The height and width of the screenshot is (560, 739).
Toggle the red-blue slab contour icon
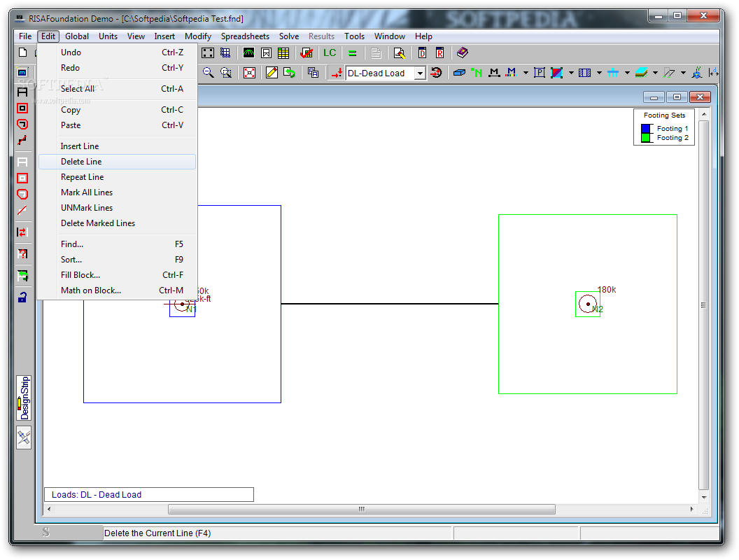tap(556, 73)
